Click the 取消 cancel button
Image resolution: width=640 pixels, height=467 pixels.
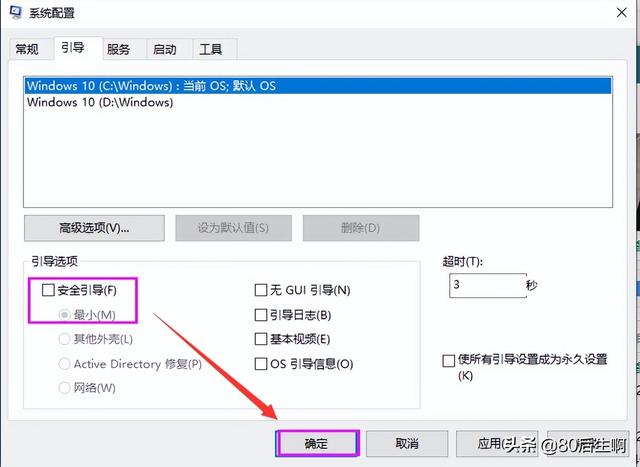pyautogui.click(x=407, y=443)
